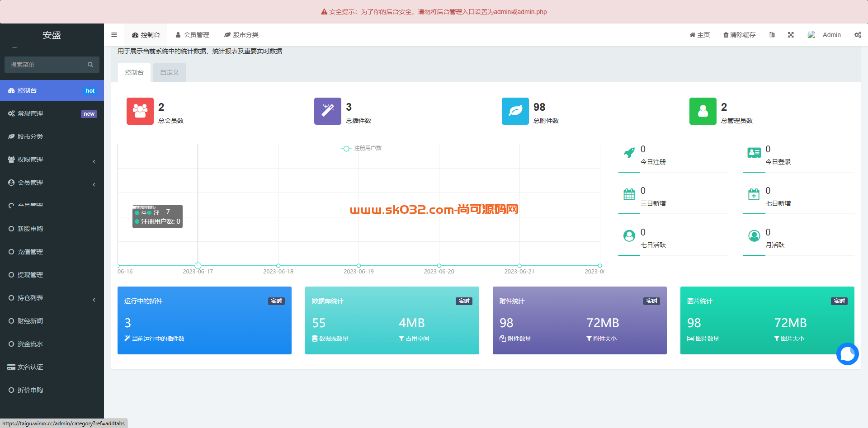This screenshot has height=428, width=868.
Task: Click the 安盛 site title
Action: (52, 35)
